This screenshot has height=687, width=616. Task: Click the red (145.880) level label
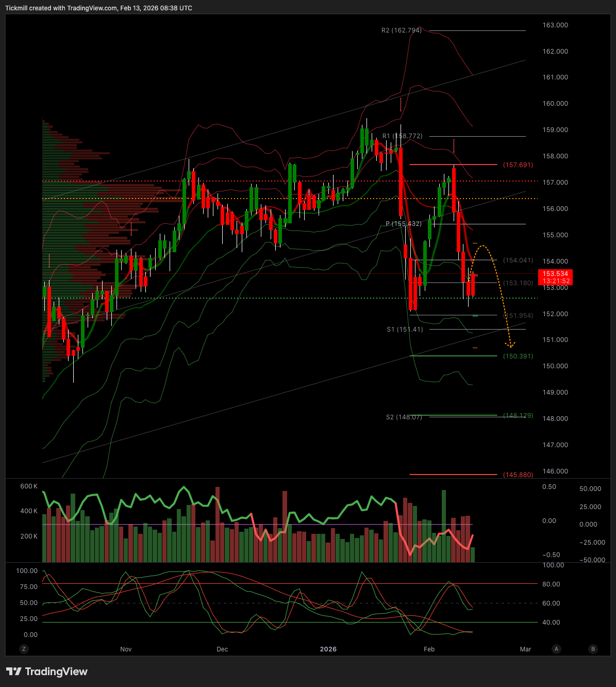point(518,475)
